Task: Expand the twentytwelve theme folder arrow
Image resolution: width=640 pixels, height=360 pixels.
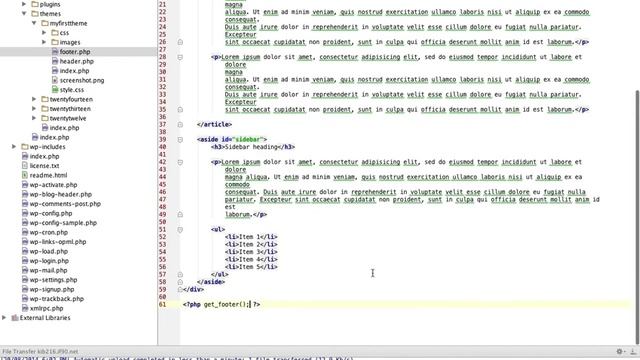Action: (34, 118)
